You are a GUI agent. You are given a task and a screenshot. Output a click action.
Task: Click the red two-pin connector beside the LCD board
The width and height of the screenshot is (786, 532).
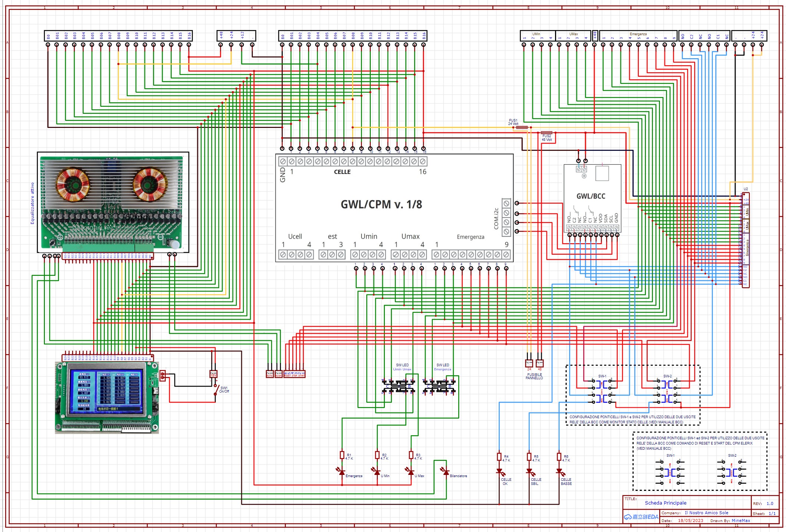pos(162,376)
